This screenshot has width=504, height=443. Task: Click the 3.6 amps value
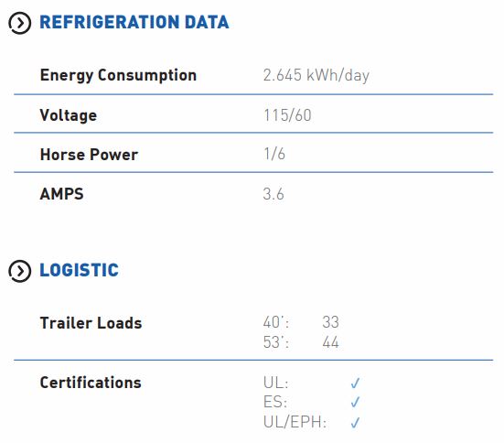(x=273, y=194)
